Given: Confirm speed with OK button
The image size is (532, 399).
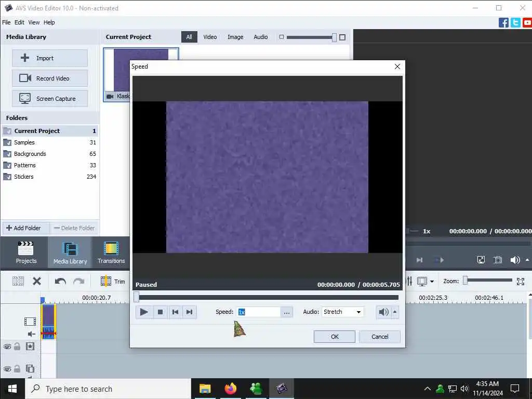Looking at the screenshot, I should click(x=335, y=337).
